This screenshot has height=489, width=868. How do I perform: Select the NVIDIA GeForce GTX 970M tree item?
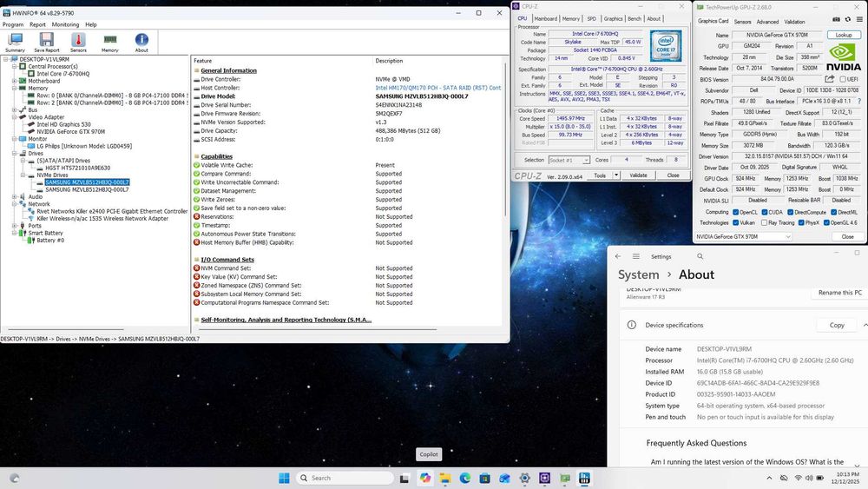pyautogui.click(x=71, y=132)
